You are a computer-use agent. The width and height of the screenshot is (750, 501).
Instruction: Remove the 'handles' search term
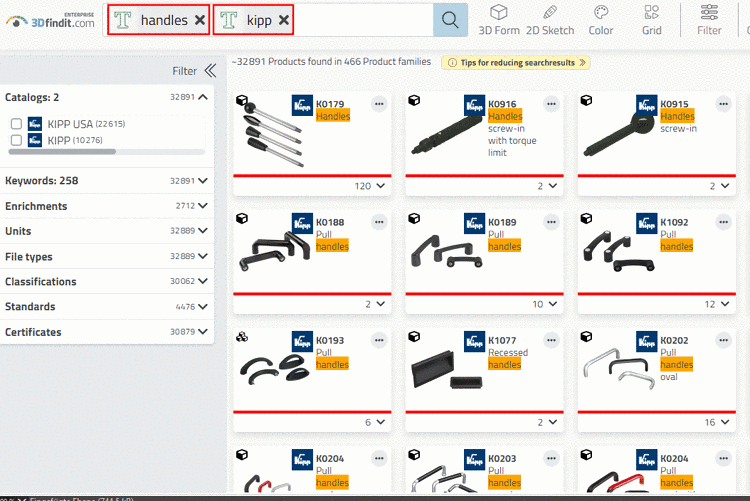click(200, 20)
